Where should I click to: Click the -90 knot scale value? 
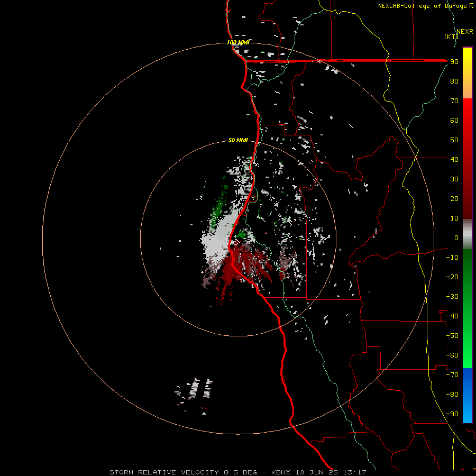coord(452,414)
